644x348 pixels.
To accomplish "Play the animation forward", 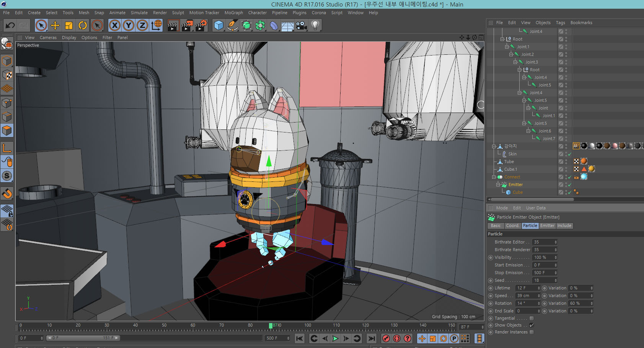I will (x=335, y=338).
